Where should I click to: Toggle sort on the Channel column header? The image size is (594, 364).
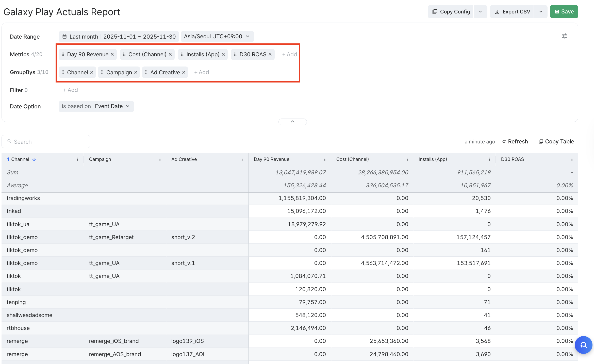click(20, 159)
